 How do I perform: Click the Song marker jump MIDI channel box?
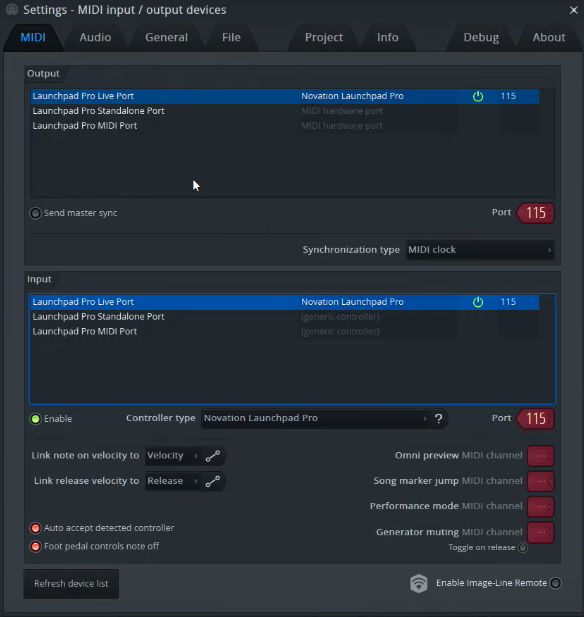click(541, 481)
